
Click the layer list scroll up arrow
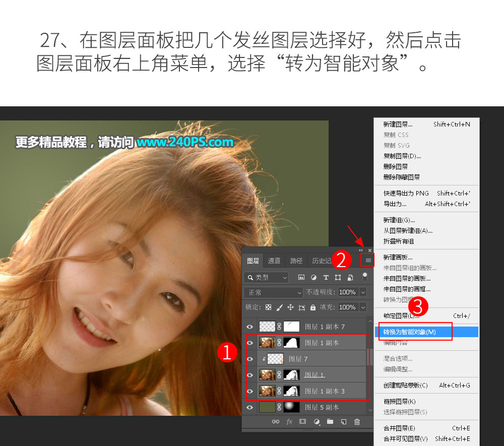tap(370, 321)
